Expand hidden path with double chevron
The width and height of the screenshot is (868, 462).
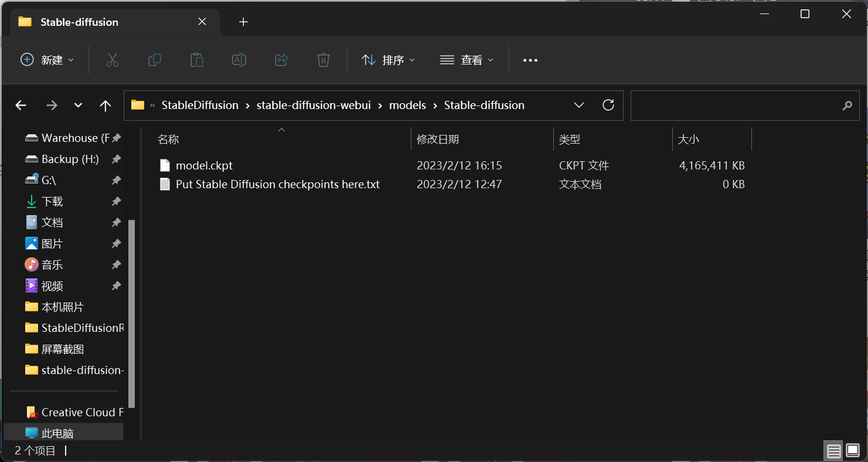pyautogui.click(x=153, y=106)
